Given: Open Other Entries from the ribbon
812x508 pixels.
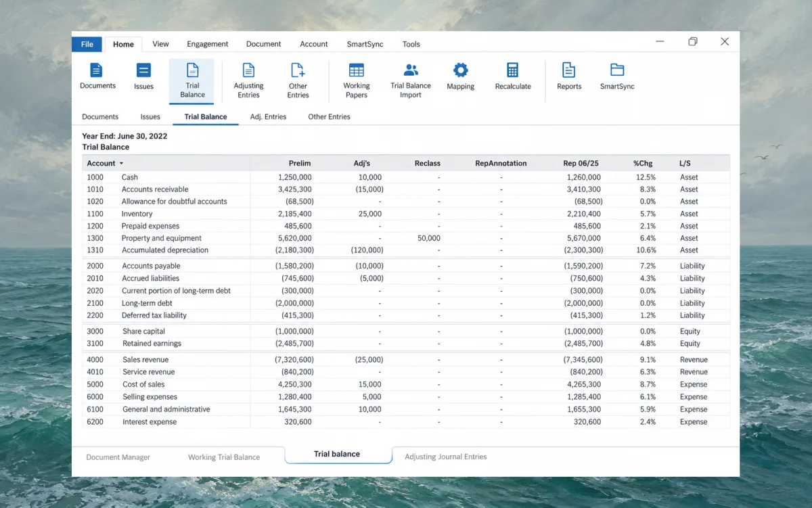Looking at the screenshot, I should 298,81.
